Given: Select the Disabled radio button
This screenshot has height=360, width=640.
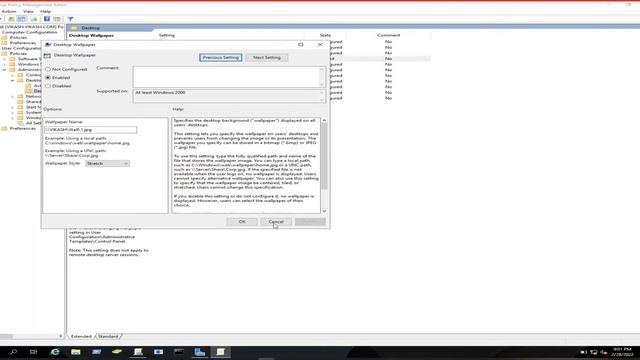Looking at the screenshot, I should tap(48, 86).
